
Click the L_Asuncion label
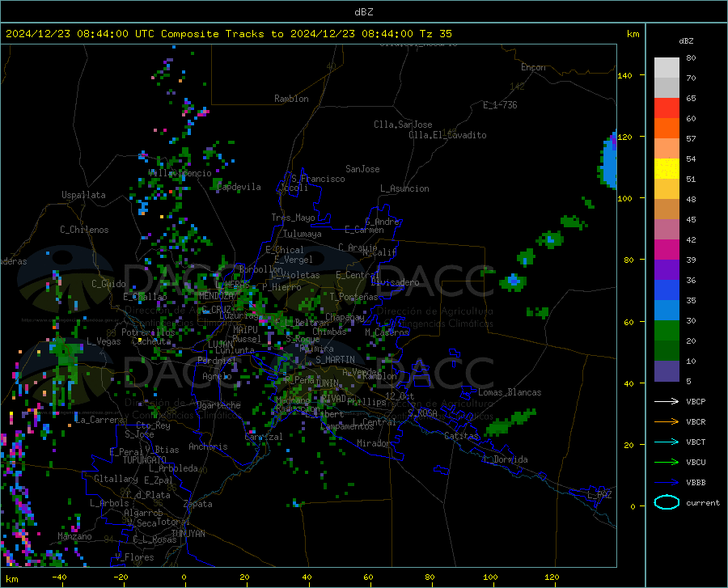click(404, 188)
